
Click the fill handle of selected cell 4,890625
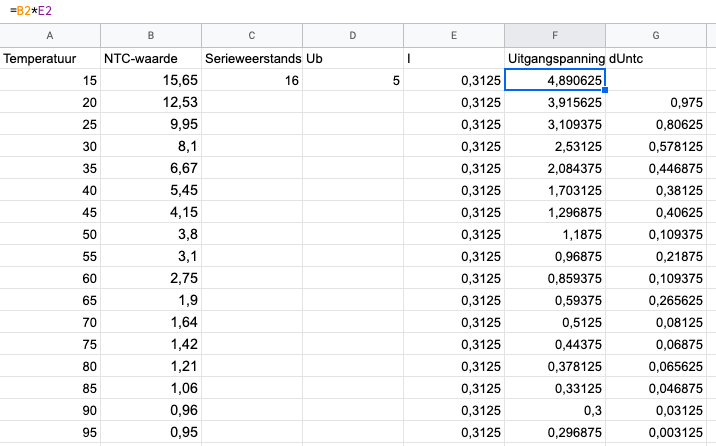point(605,90)
